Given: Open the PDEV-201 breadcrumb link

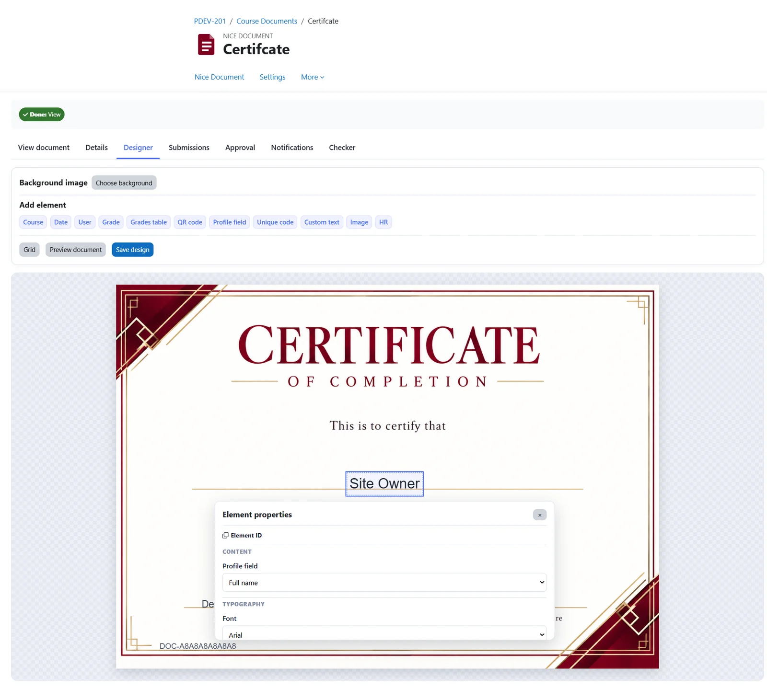Looking at the screenshot, I should (x=209, y=21).
